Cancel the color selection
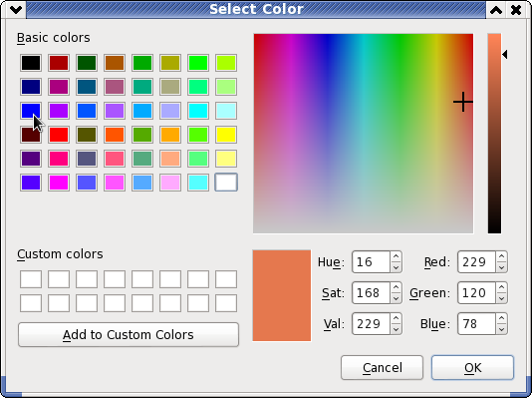Image resolution: width=532 pixels, height=398 pixels. point(382,367)
